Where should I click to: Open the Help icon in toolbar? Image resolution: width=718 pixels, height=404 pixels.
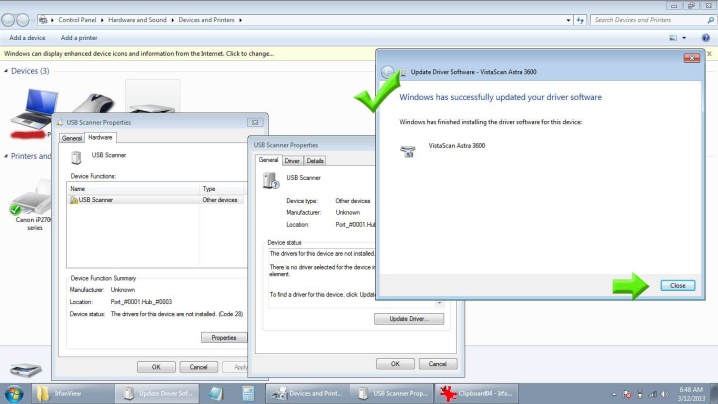click(x=706, y=38)
